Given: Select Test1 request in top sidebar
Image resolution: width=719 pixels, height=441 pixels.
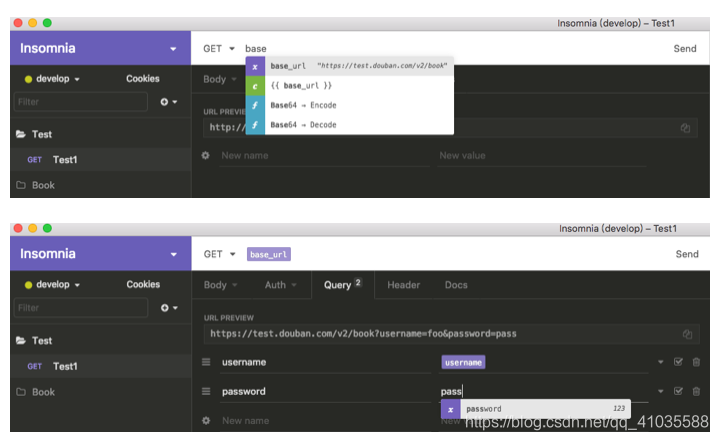Looking at the screenshot, I should tap(100, 160).
